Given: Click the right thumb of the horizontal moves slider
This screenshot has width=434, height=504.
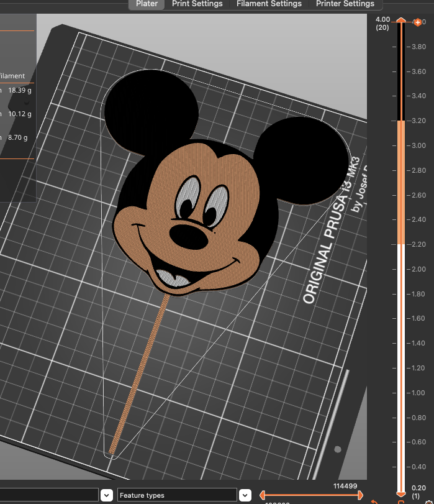Looking at the screenshot, I should coord(361,495).
